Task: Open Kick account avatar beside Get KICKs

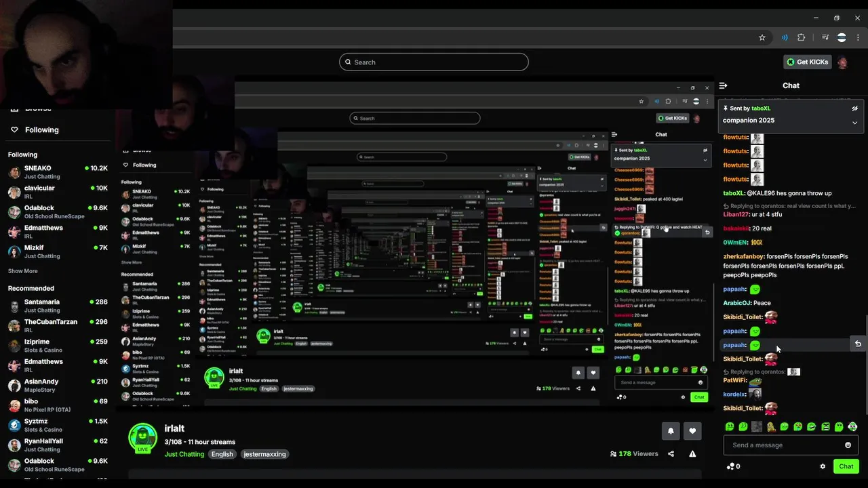Action: 842,62
